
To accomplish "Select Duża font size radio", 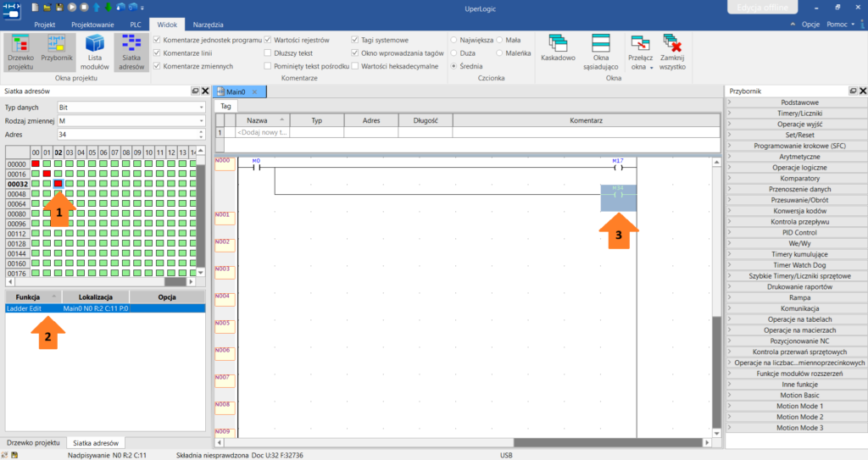I will pyautogui.click(x=454, y=53).
